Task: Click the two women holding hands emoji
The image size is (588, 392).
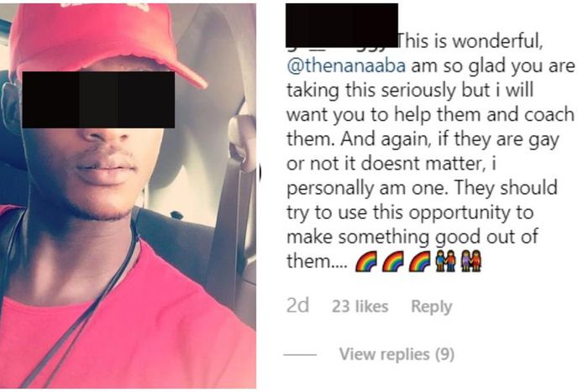Action: pos(471,261)
